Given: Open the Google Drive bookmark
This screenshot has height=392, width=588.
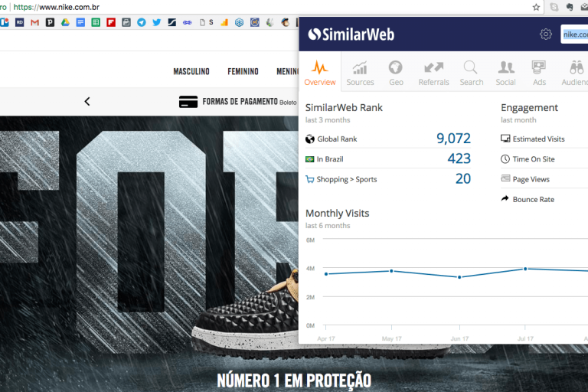Looking at the screenshot, I should (x=65, y=22).
